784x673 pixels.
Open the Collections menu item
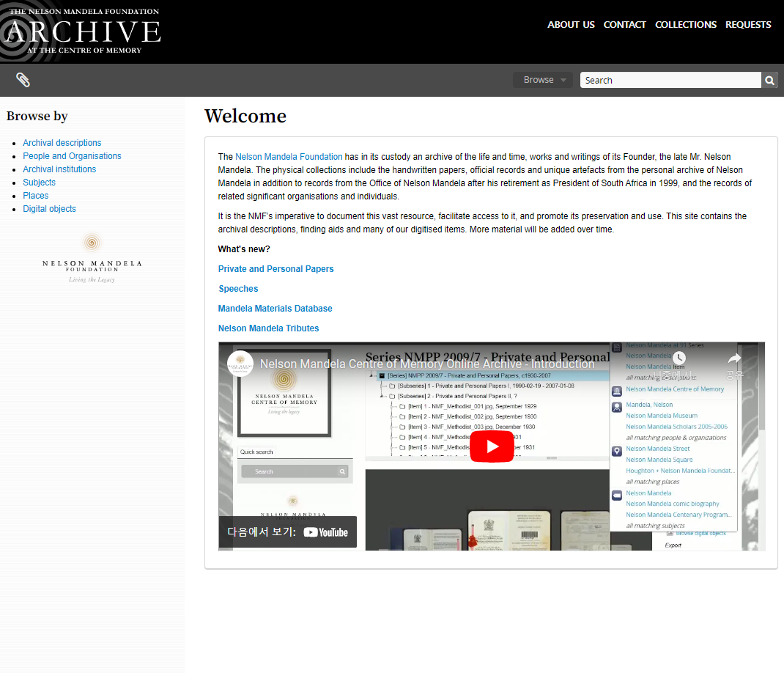point(685,24)
